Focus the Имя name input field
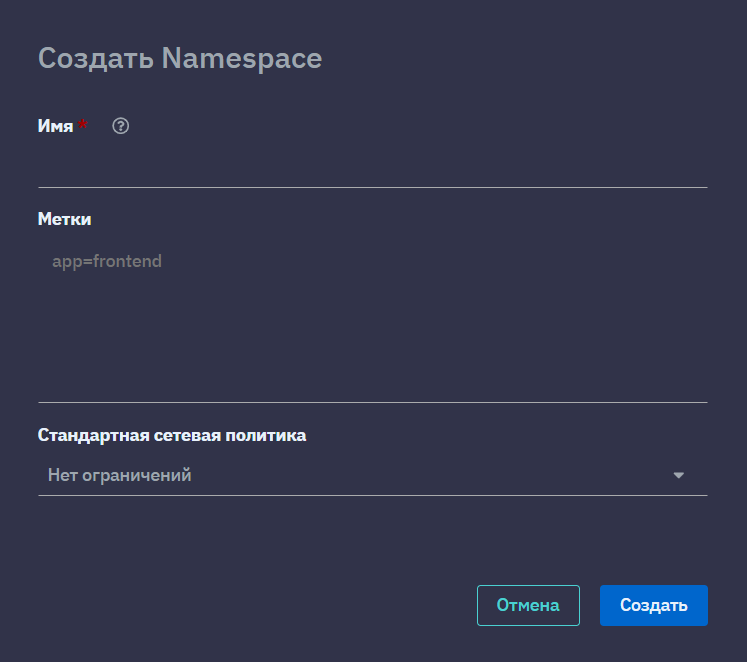 coord(373,166)
